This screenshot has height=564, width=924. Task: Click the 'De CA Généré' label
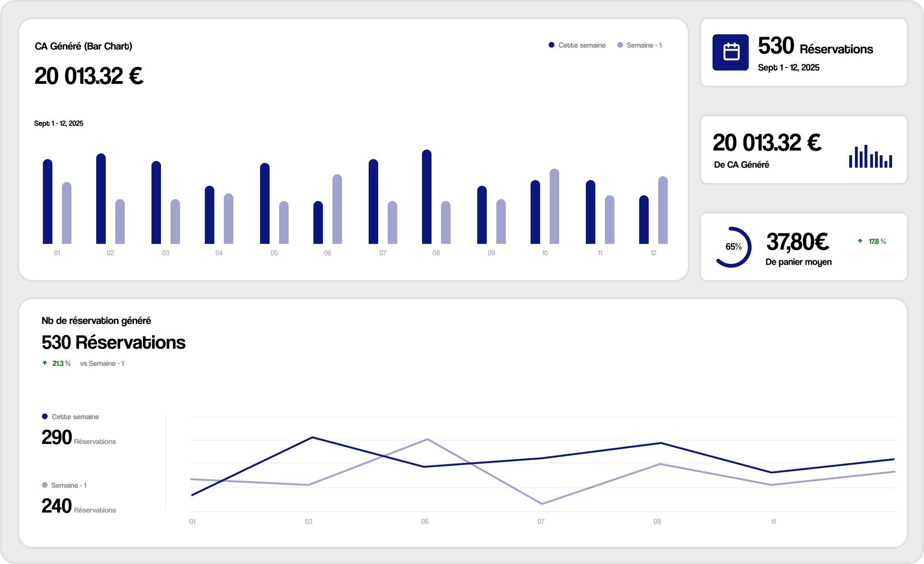[742, 165]
